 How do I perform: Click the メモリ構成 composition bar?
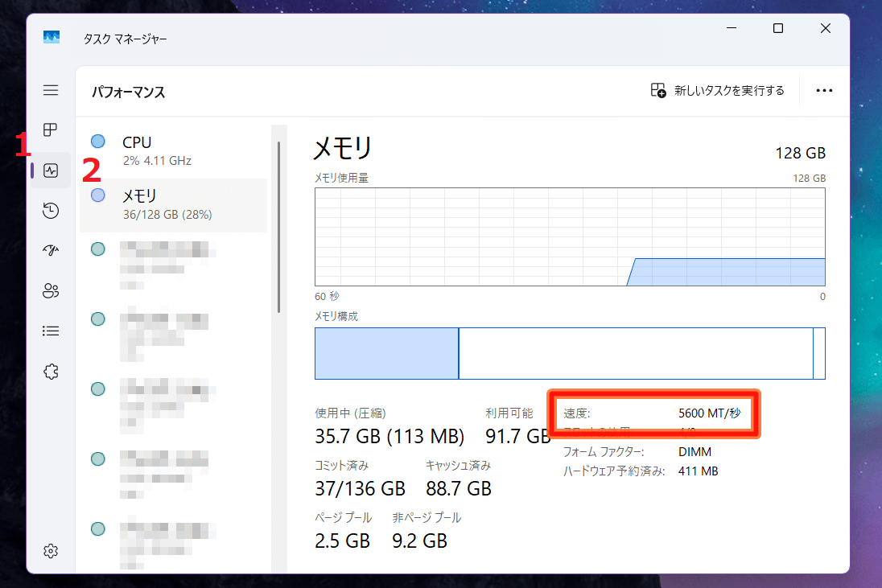(x=569, y=353)
